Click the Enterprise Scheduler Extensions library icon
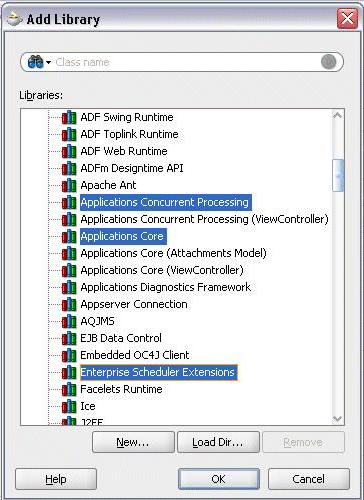The image size is (364, 500). [69, 372]
